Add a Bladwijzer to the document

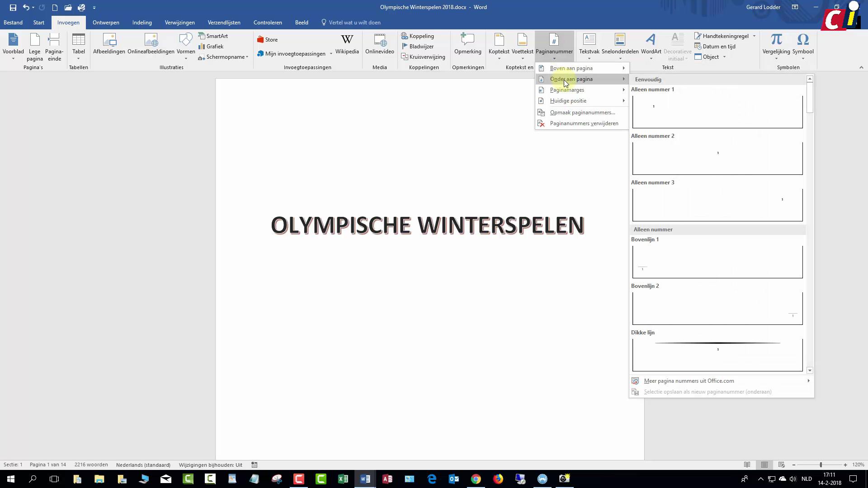click(421, 46)
